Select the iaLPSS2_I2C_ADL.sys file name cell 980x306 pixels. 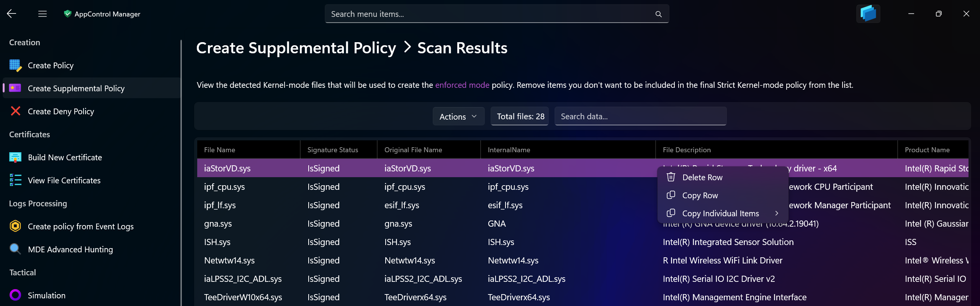coord(243,279)
